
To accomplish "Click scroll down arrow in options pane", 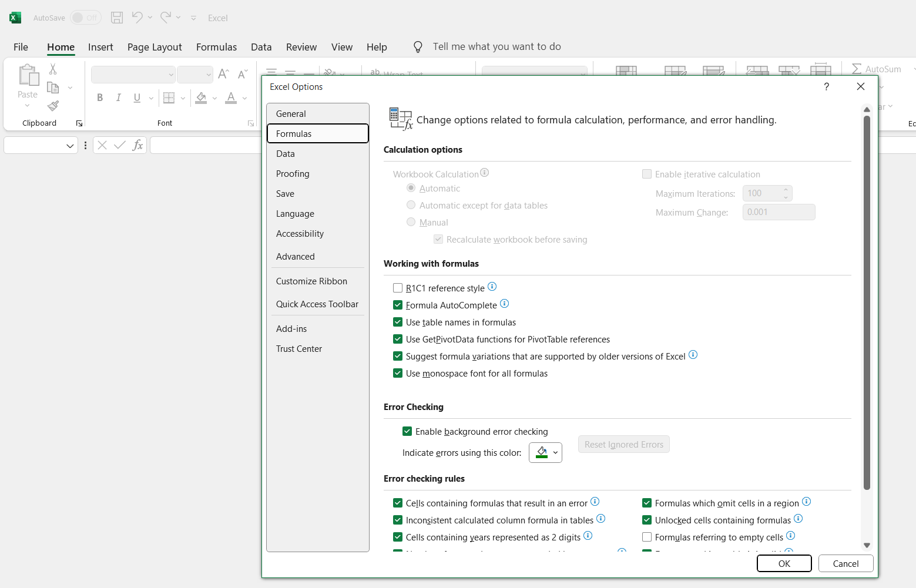I will pos(867,545).
